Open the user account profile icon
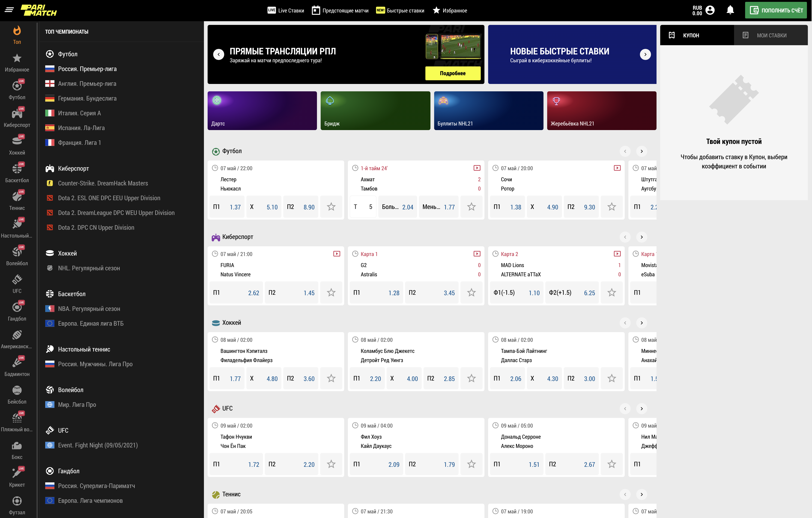The width and height of the screenshot is (812, 518). pos(710,10)
